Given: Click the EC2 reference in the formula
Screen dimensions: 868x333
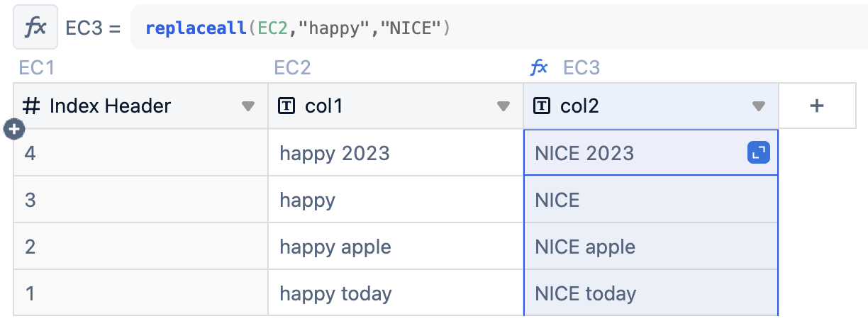Looking at the screenshot, I should coord(272,28).
